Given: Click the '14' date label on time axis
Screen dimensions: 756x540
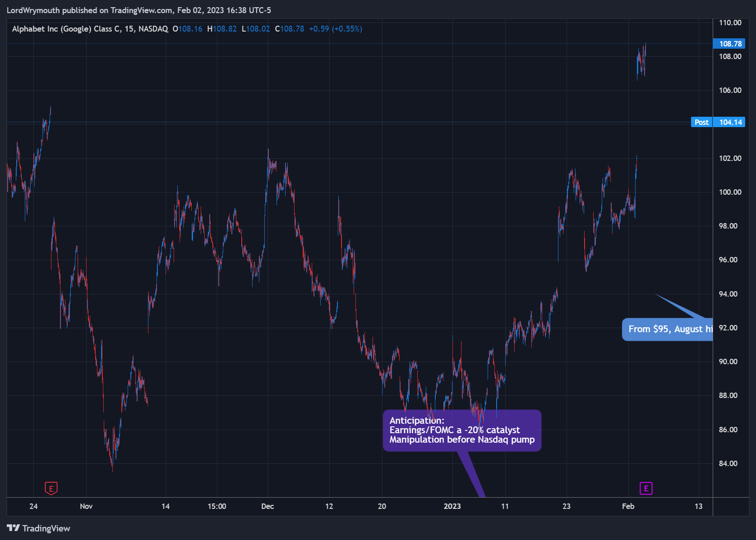Looking at the screenshot, I should (166, 506).
